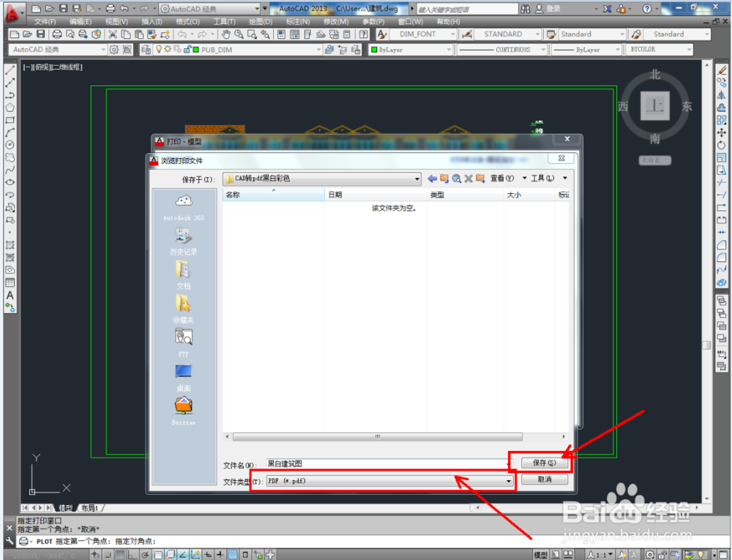Click the Undo arrow in quick access
Screen dimensions: 732x560
coord(124,8)
